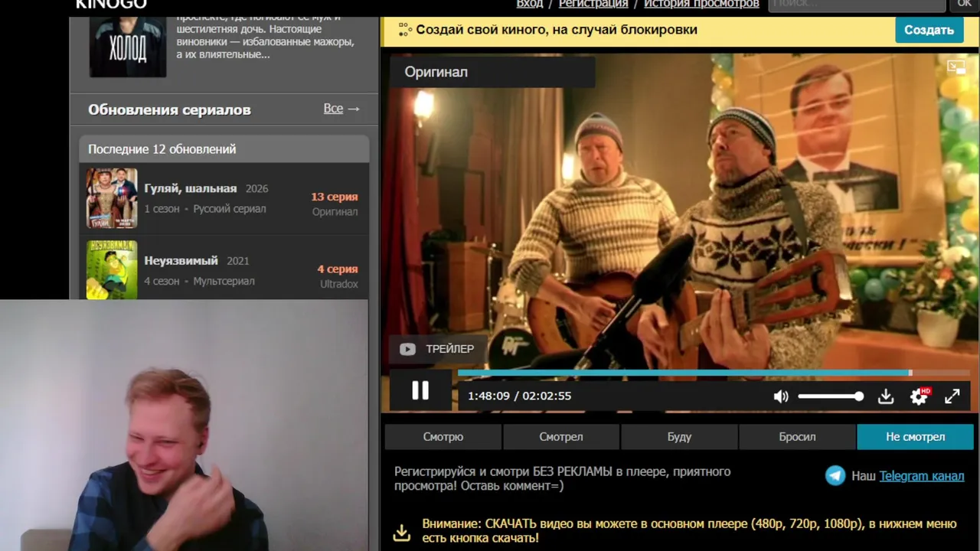Click the OK search button
This screenshot has width=980, height=551.
[965, 5]
